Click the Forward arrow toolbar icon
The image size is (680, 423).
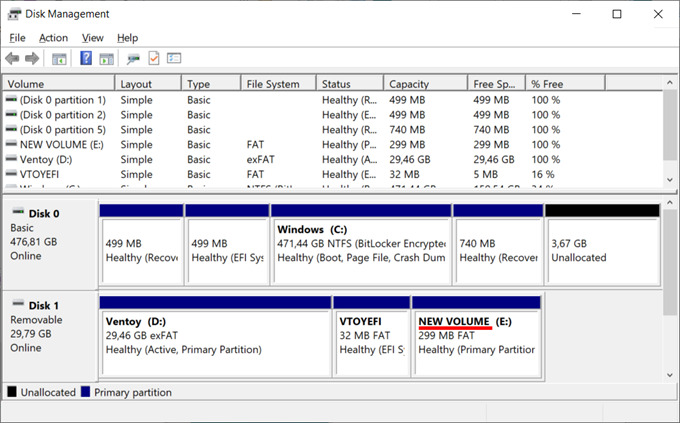(32, 59)
